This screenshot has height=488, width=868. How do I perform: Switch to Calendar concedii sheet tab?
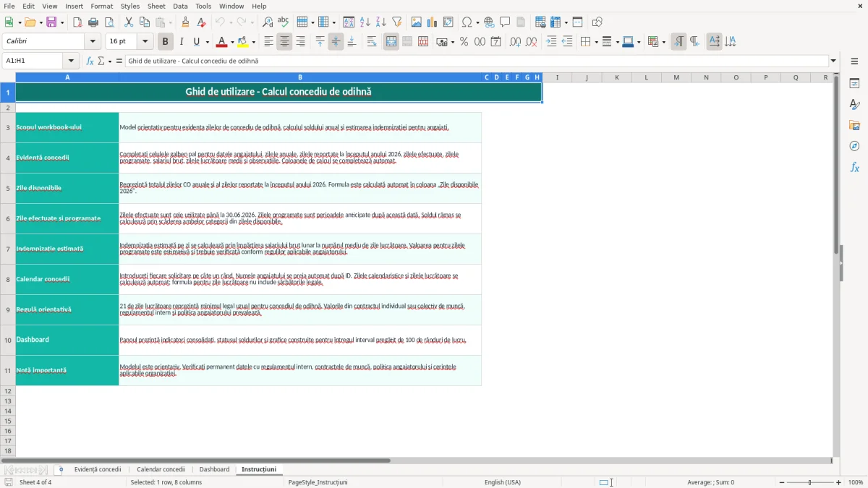[161, 470]
